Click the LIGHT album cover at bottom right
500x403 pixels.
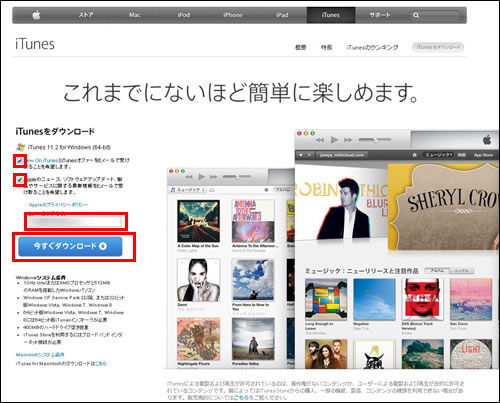[471, 354]
